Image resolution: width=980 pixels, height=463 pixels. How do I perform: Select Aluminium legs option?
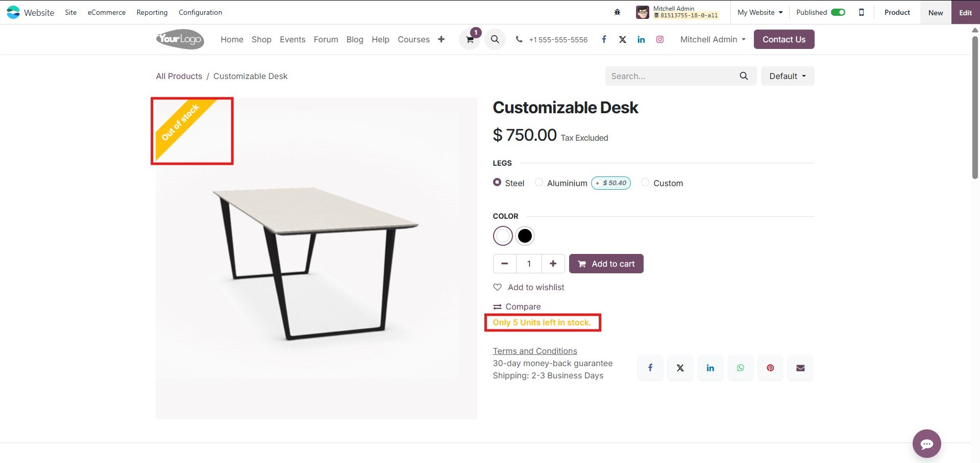[539, 183]
